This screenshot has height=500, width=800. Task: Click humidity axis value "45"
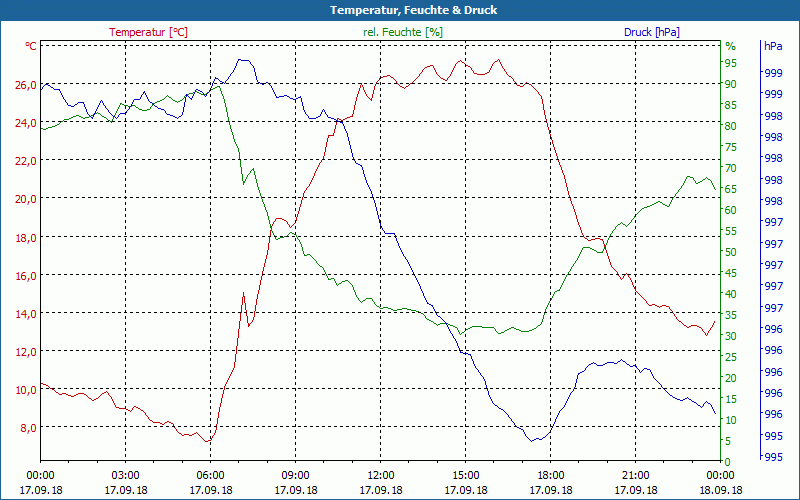coord(731,273)
